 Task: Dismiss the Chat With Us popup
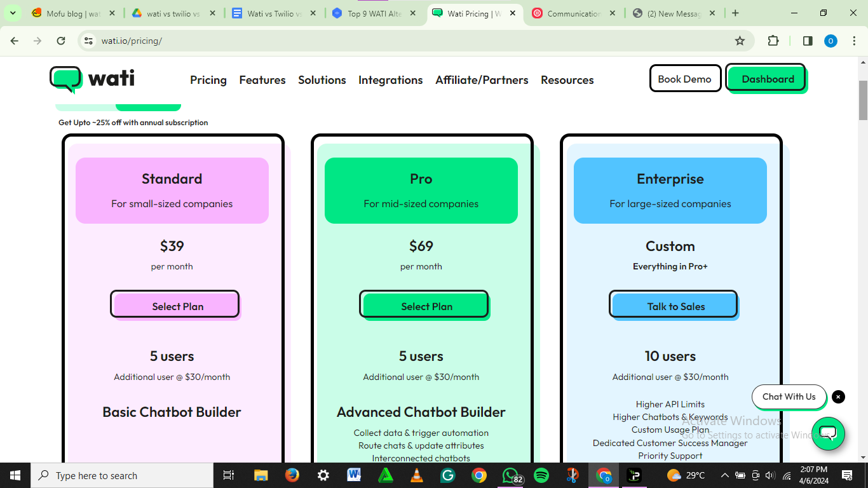839,396
